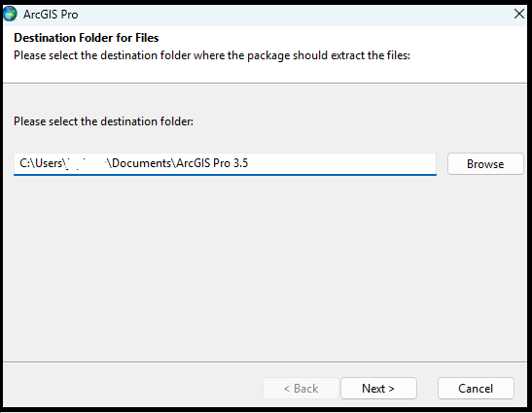Screen dimensions: 532x413
Task: Click the gray footer area left of Back button
Action: click(x=132, y=387)
